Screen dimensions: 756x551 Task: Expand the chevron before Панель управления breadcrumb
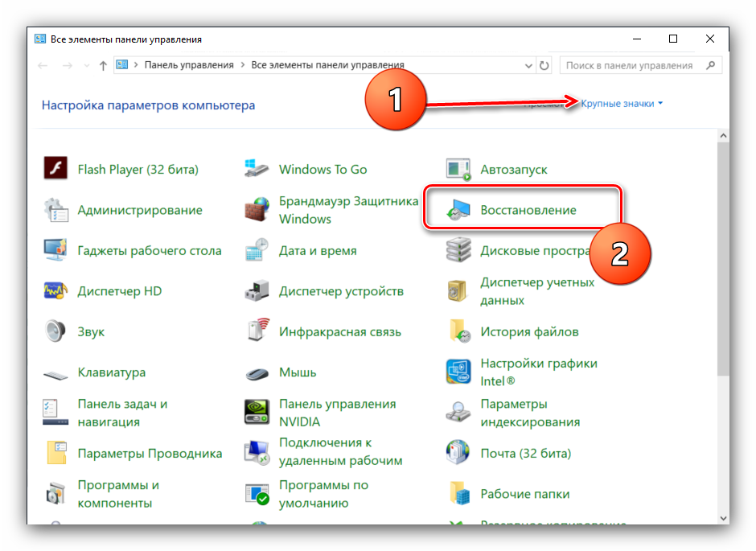pos(136,64)
